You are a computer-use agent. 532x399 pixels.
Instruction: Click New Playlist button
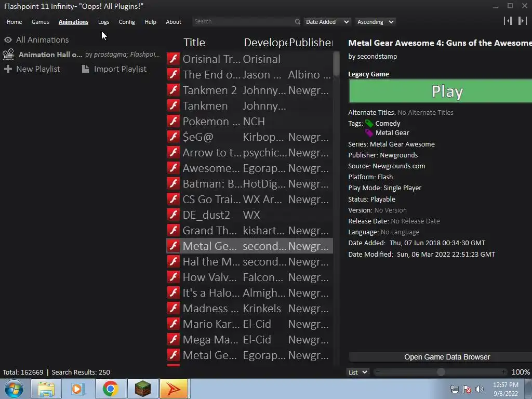38,69
